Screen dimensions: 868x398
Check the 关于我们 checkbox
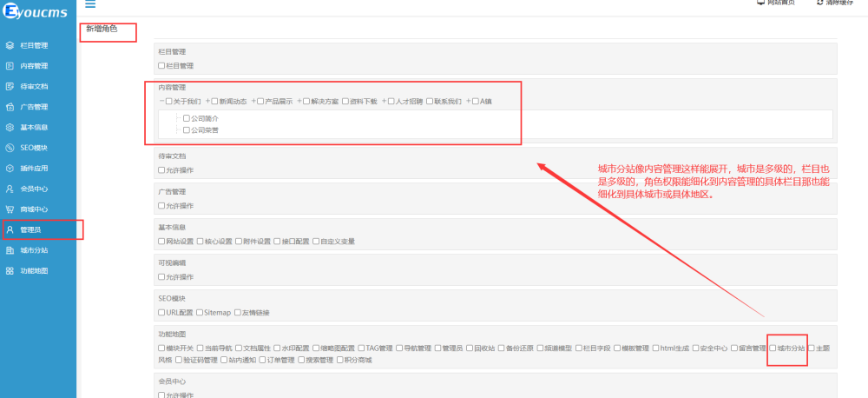point(169,102)
